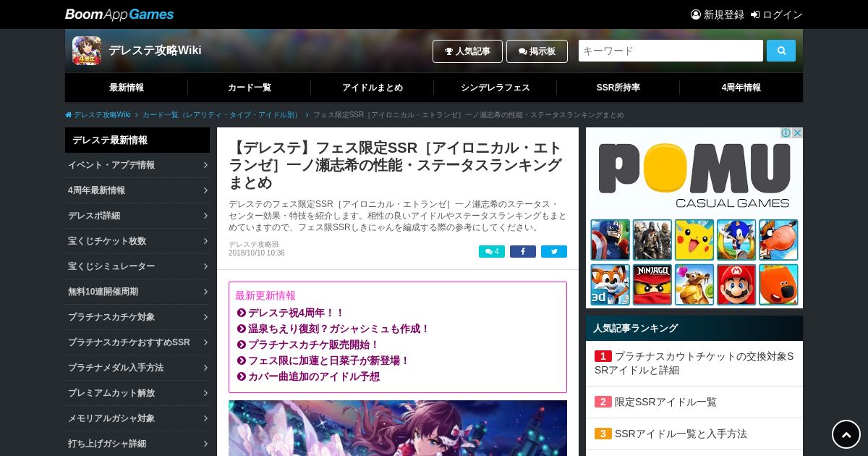Open 4周年最新情報 sidebar item
The width and height of the screenshot is (868, 456).
pyautogui.click(x=137, y=190)
